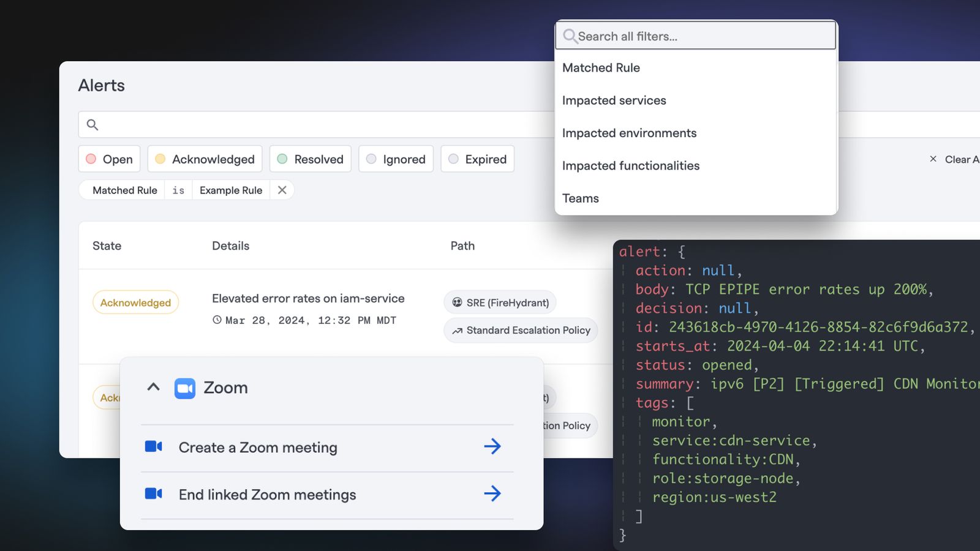
Task: Open SRE (FireHydrant) path chip
Action: click(500, 302)
